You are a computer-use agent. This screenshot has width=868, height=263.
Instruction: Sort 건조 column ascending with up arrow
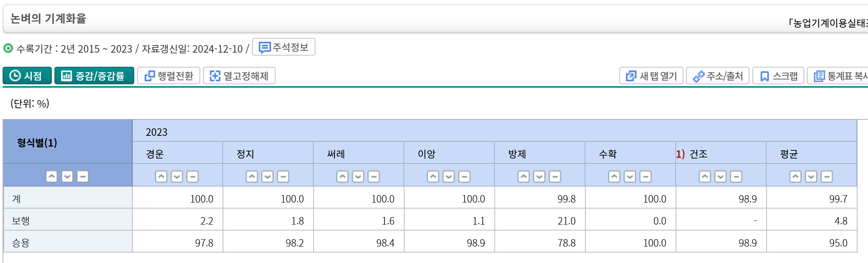pos(705,176)
